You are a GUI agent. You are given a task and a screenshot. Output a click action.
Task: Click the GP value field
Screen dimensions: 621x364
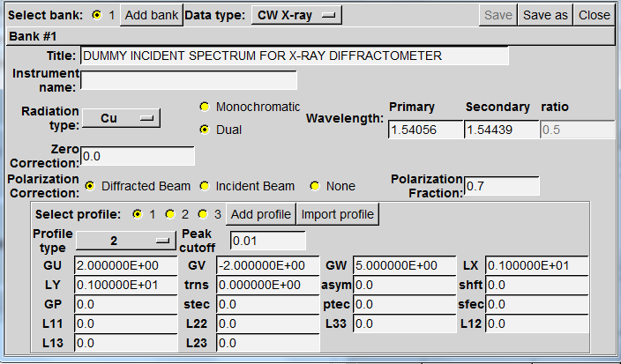[126, 304]
